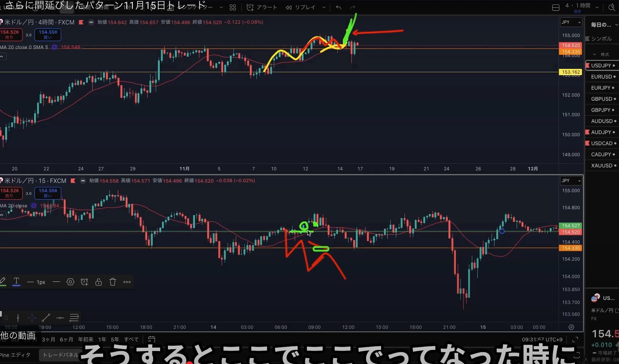Select the multi-line levels drawing tool
This screenshot has width=619, height=364.
point(74,318)
